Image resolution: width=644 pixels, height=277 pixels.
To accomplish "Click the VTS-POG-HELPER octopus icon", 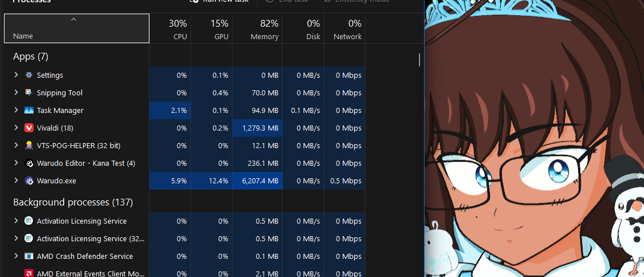I will [x=29, y=146].
